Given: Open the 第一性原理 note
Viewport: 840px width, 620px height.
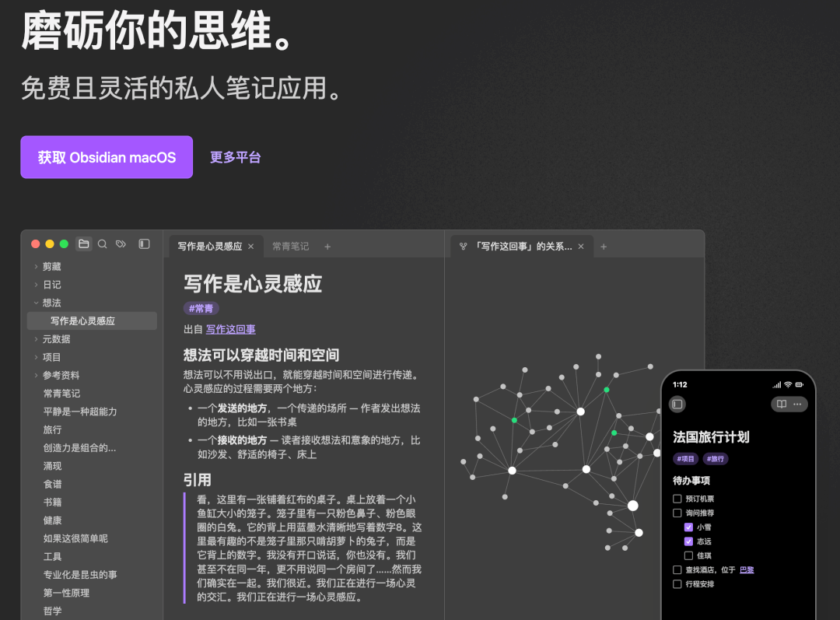Looking at the screenshot, I should tap(66, 594).
